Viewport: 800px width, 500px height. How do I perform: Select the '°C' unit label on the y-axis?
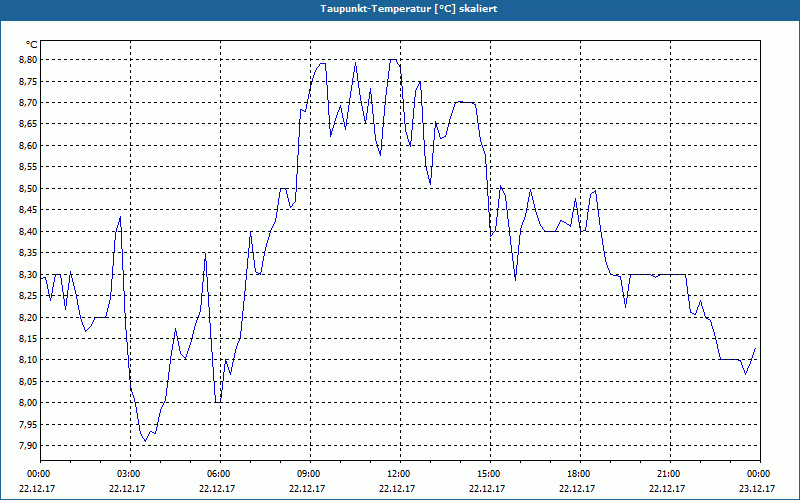[31, 45]
